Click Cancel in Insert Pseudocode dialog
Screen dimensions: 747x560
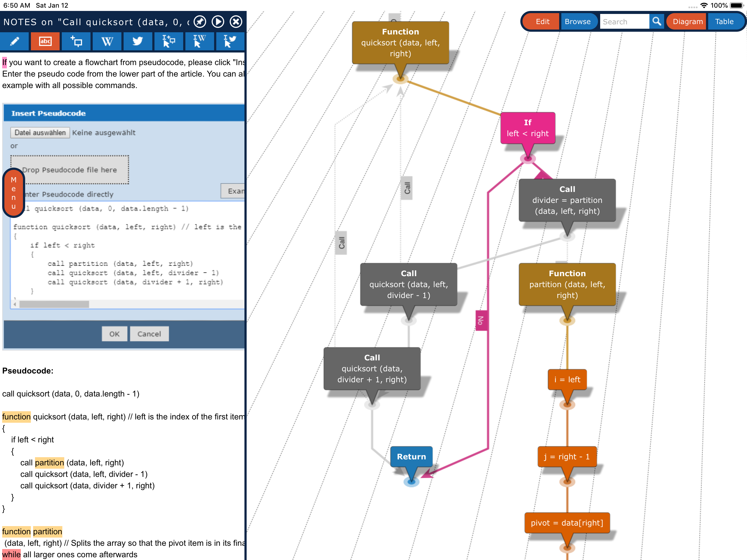(x=149, y=334)
